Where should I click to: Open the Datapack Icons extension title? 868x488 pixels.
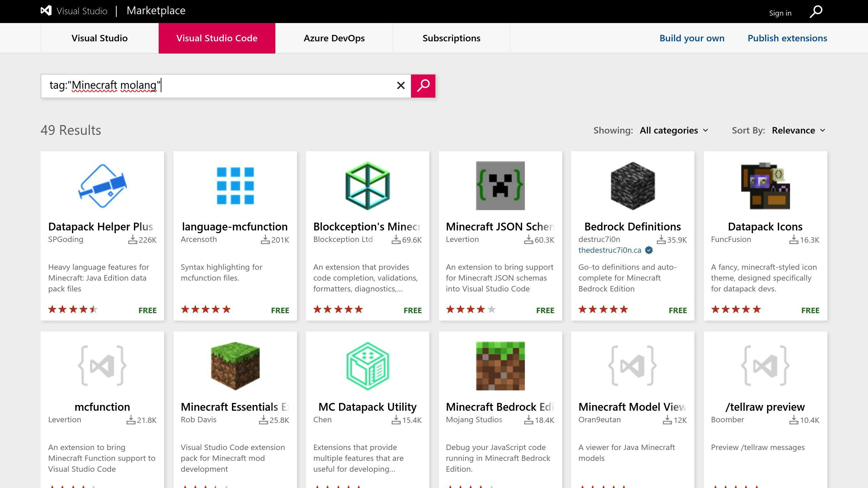(x=765, y=226)
